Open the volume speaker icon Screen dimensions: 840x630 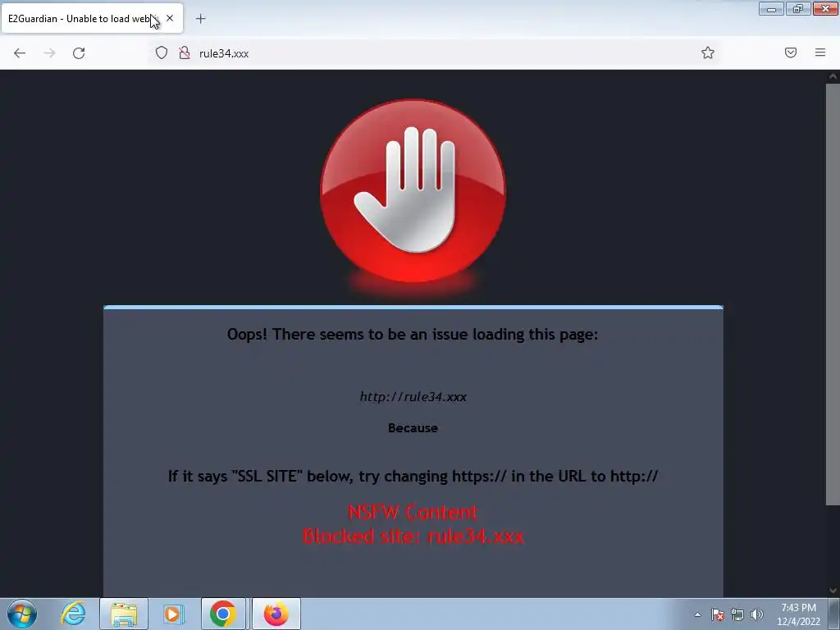point(756,614)
